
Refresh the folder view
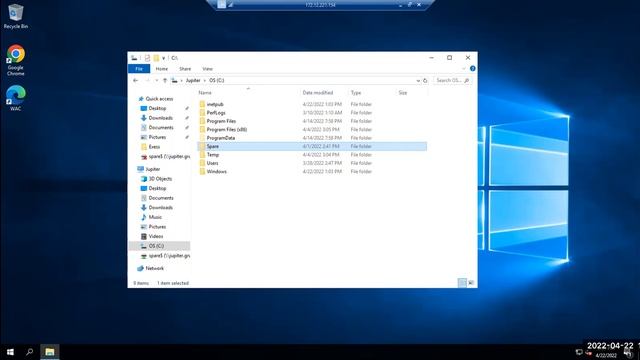pos(425,80)
